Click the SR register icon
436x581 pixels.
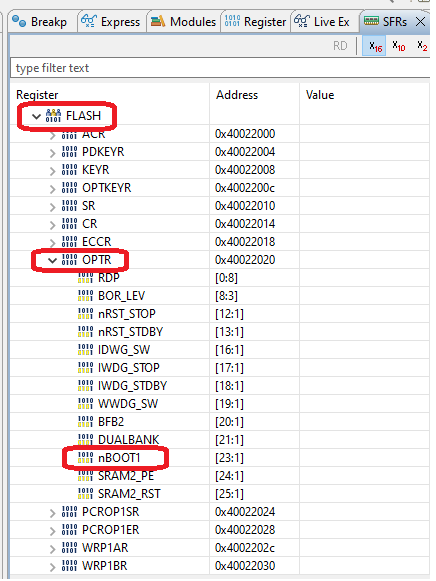pyautogui.click(x=69, y=206)
